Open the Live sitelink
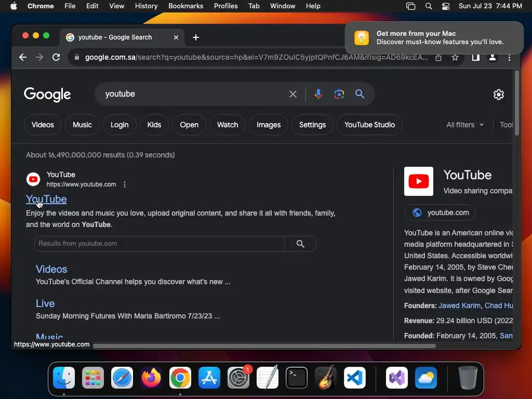This screenshot has height=399, width=532. click(x=45, y=303)
